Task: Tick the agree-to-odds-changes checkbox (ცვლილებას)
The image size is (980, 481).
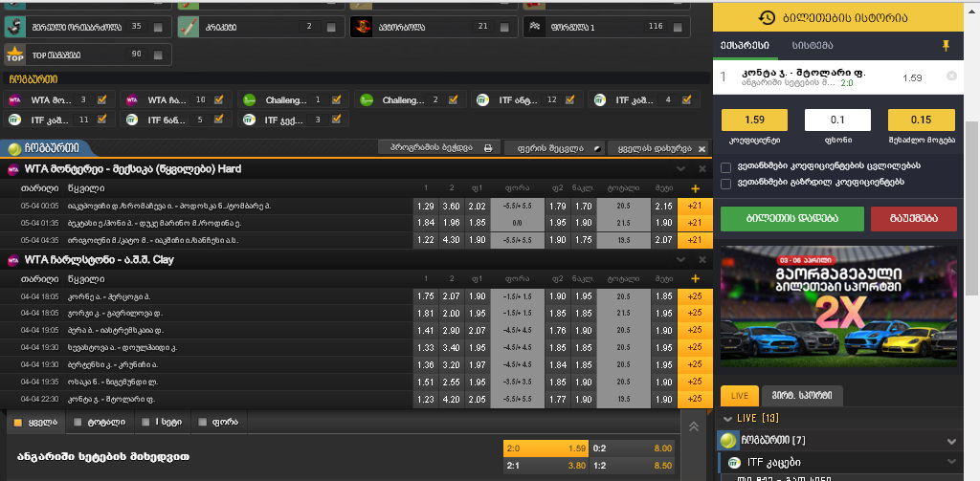Action: (725, 167)
